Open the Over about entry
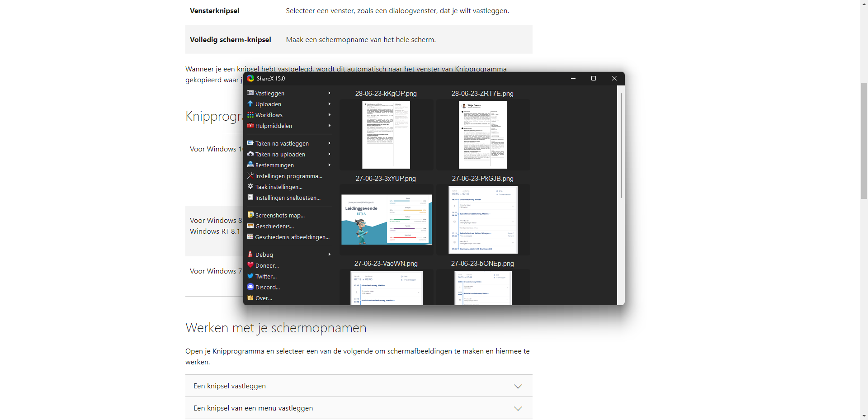 pyautogui.click(x=264, y=298)
